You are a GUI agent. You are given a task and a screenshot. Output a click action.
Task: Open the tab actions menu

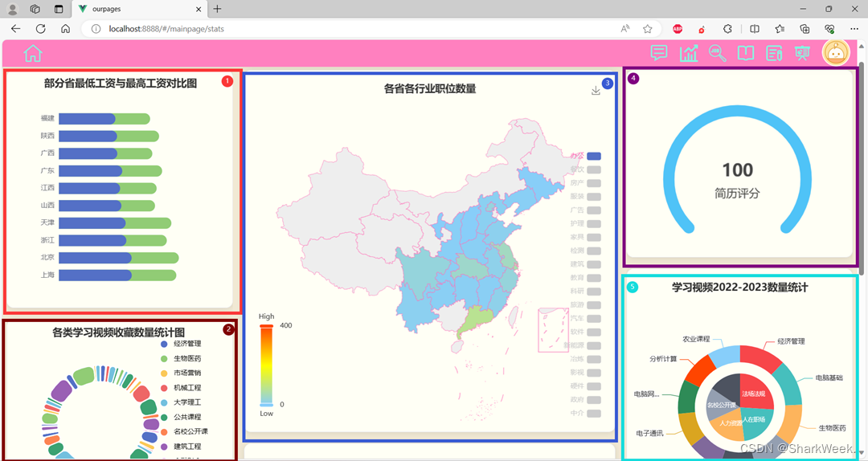click(59, 9)
